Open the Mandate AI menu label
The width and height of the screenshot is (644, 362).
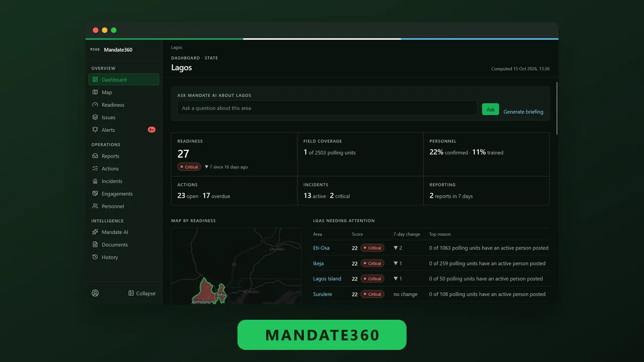pos(115,232)
